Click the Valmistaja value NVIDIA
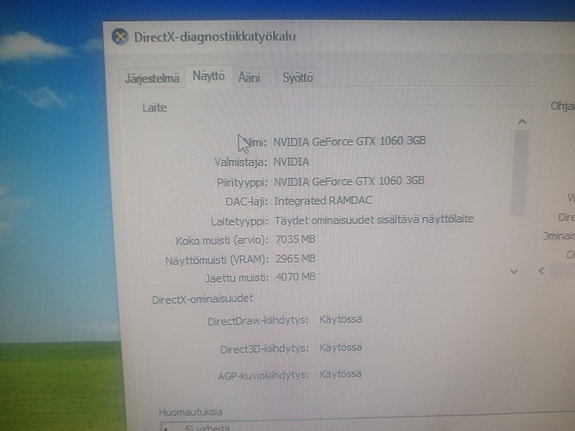Viewport: 575px width, 431px height. [x=292, y=162]
